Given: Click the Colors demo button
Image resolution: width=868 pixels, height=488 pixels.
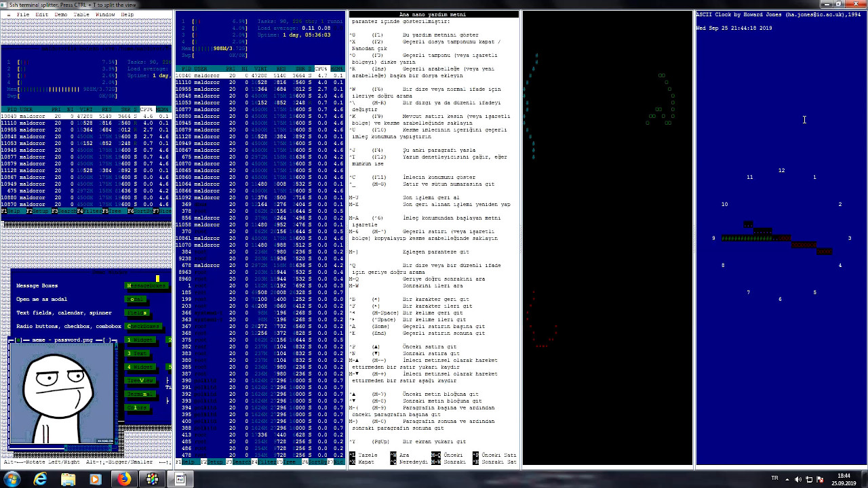Looking at the screenshot, I should coord(138,407).
